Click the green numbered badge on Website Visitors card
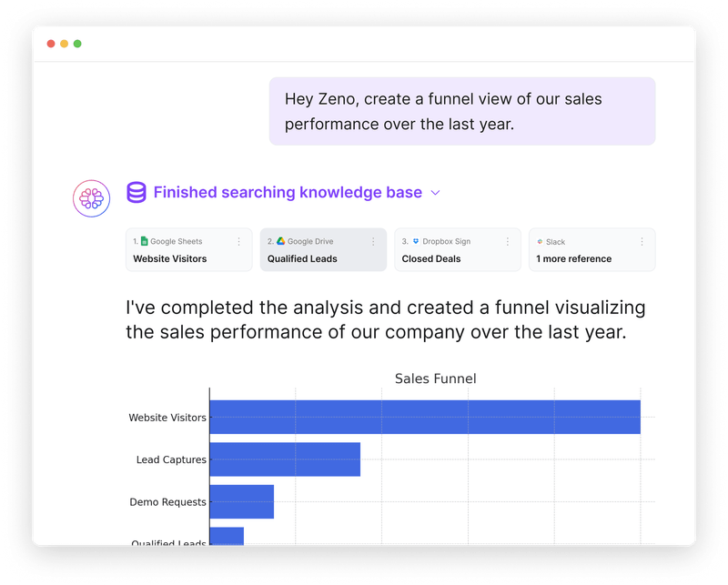This screenshot has height=585, width=728. 134,240
